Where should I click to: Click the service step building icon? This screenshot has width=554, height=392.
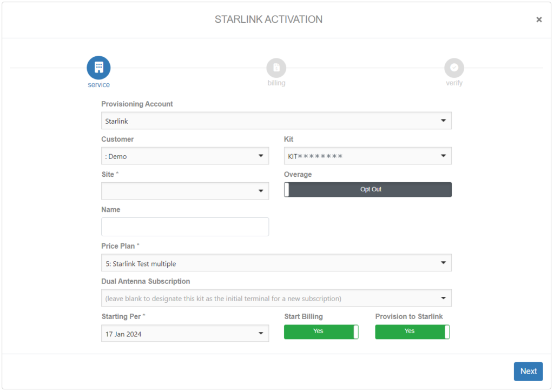pos(98,68)
